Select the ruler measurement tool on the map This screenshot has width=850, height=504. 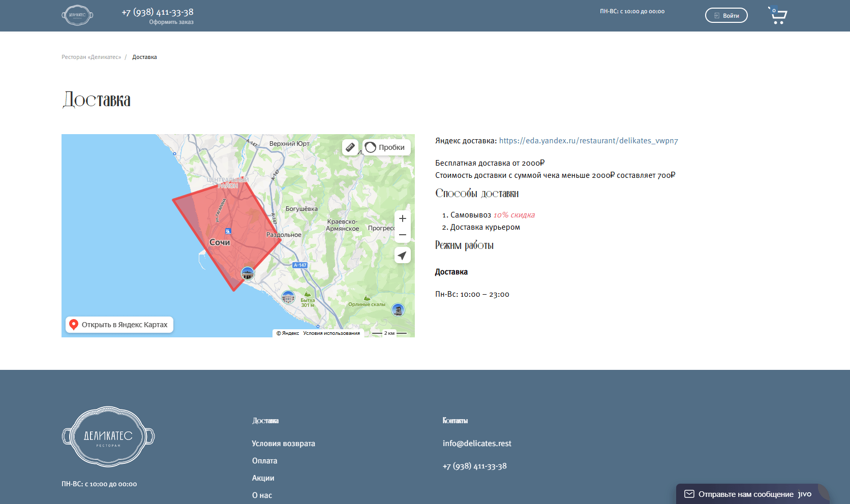click(350, 147)
